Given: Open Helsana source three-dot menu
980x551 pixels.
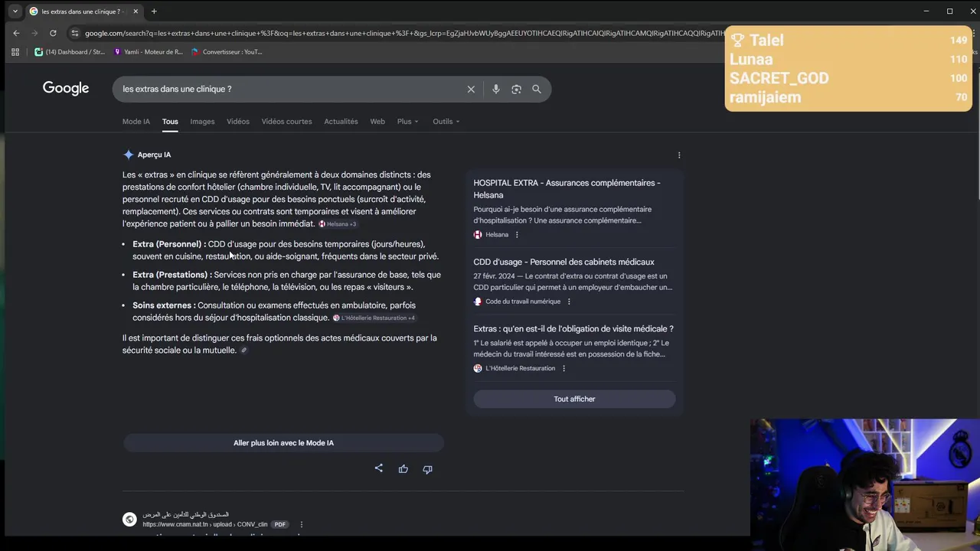Looking at the screenshot, I should click(x=517, y=235).
